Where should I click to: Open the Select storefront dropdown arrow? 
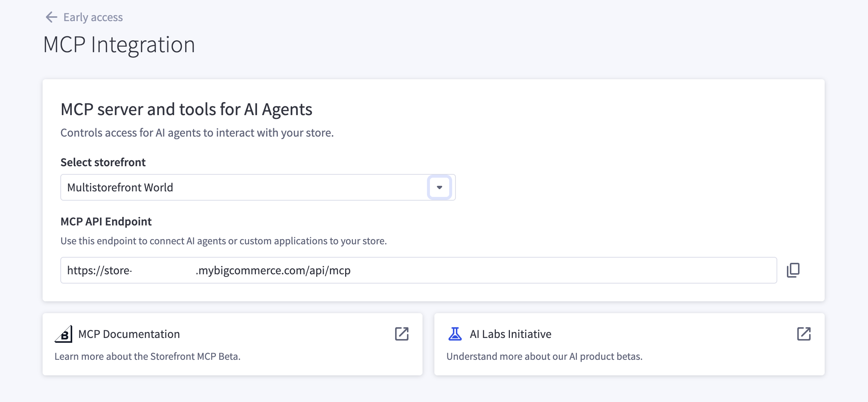(x=440, y=187)
